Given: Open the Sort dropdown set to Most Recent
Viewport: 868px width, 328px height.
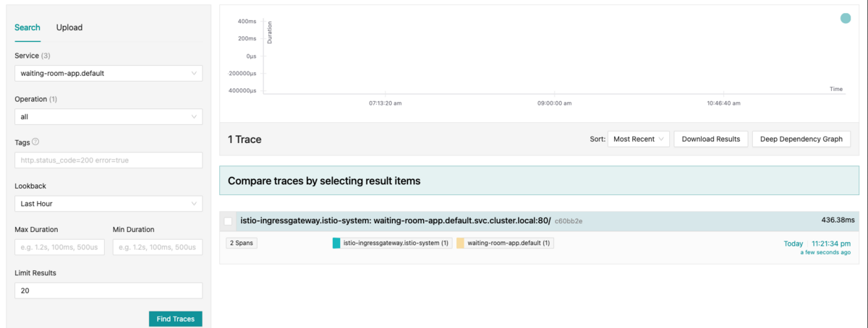Looking at the screenshot, I should click(x=638, y=139).
